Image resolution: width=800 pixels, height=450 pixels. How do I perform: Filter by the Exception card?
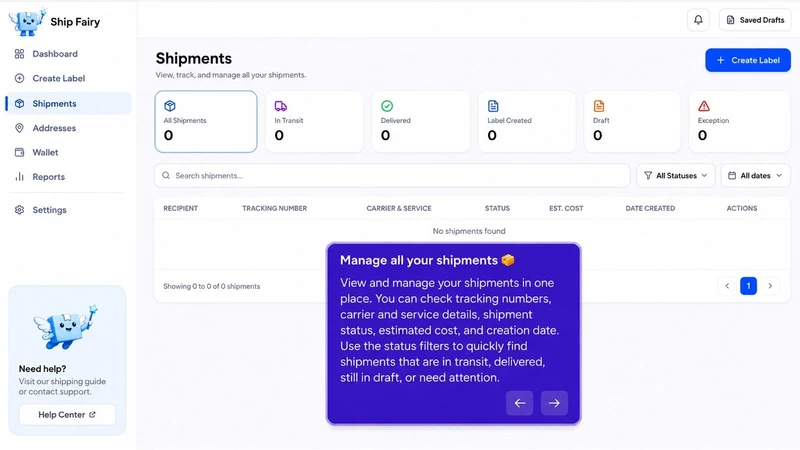point(740,121)
